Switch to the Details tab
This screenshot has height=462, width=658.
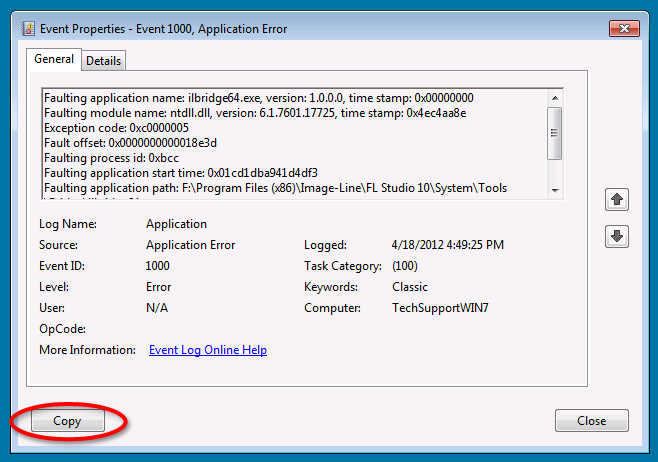103,61
